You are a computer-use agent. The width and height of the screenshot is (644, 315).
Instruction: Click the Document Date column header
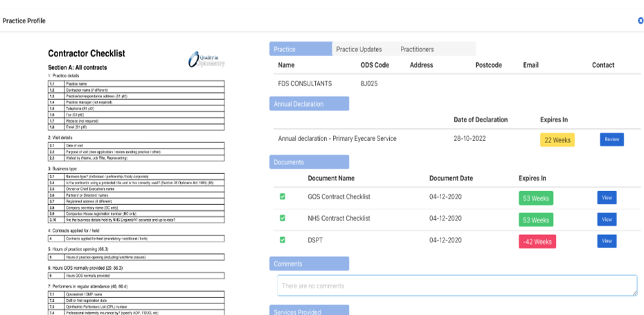pos(451,178)
